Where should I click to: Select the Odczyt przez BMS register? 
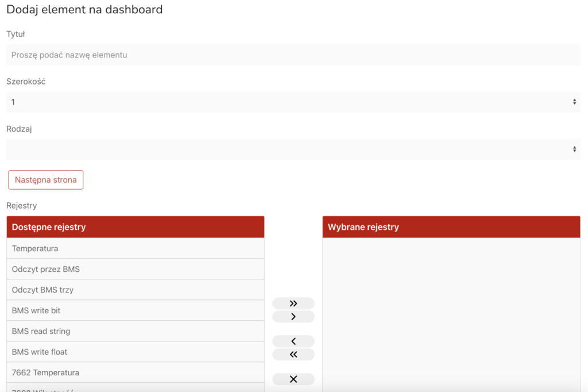pos(136,269)
